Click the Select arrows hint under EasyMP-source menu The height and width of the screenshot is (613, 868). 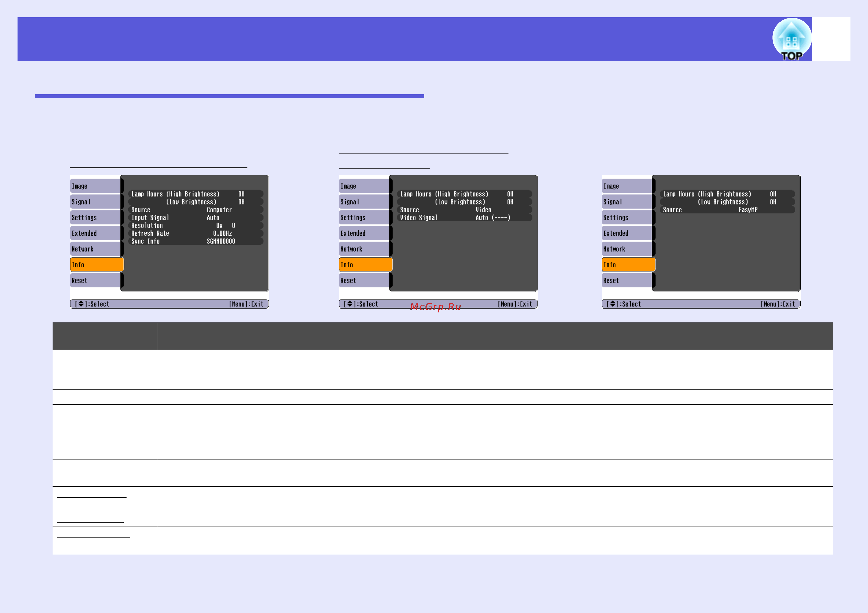(x=623, y=304)
